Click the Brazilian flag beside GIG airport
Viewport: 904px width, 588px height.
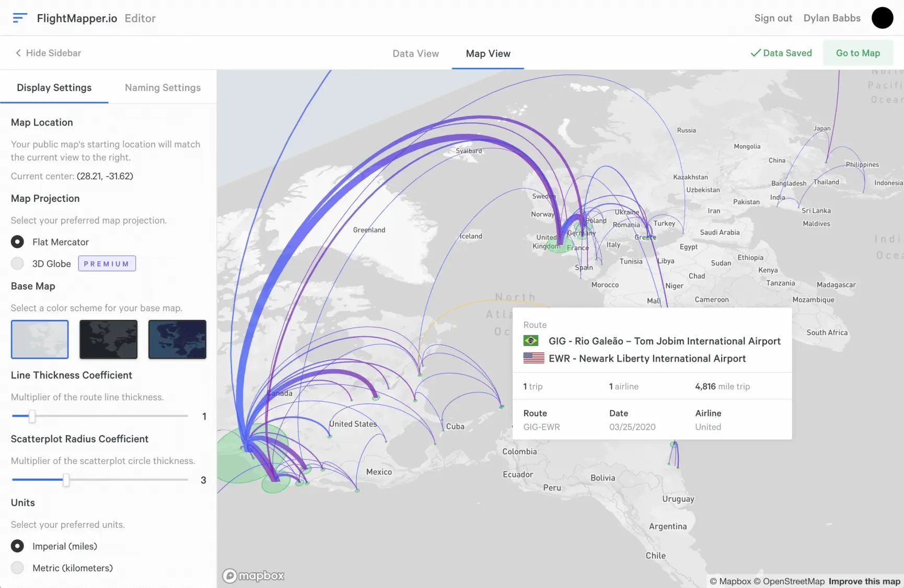coord(532,340)
